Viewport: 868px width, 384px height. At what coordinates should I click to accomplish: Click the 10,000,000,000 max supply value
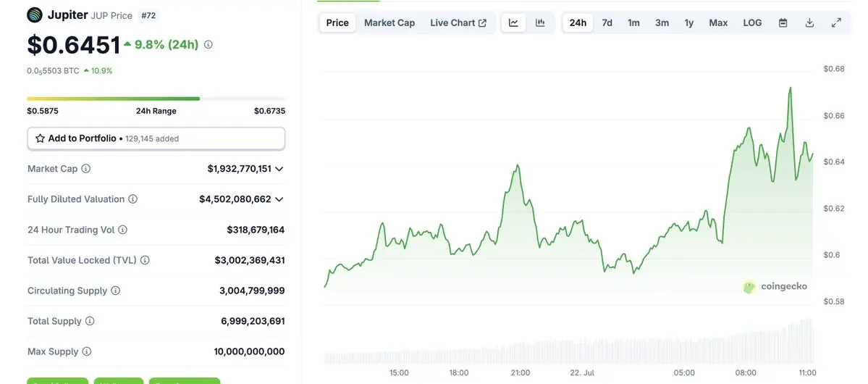click(249, 351)
